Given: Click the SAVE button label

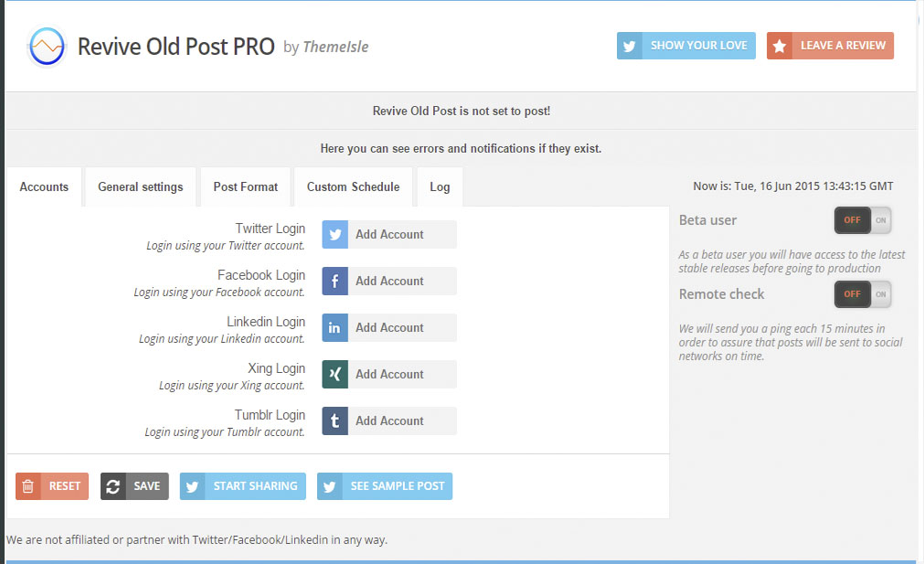Looking at the screenshot, I should coord(147,486).
